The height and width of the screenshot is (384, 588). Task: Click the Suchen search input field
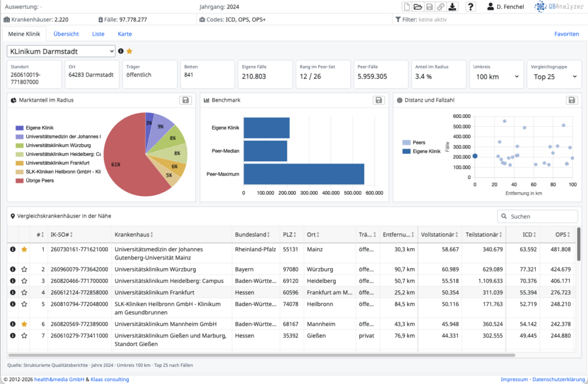[x=537, y=216]
